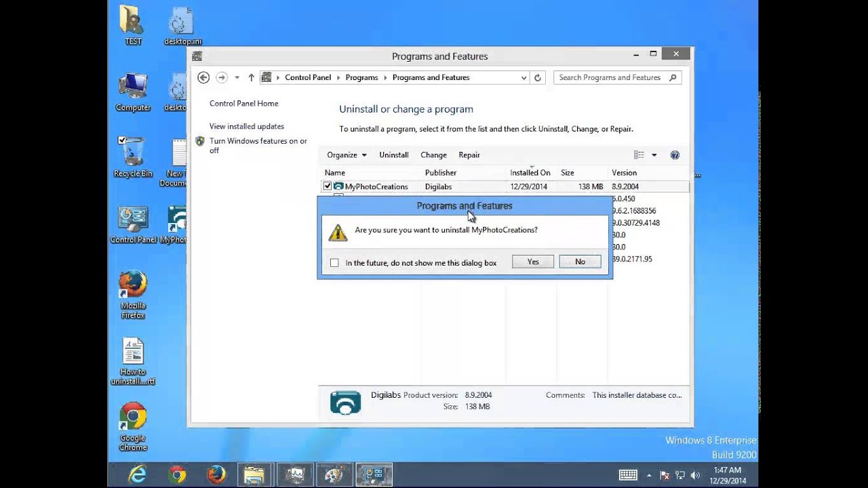Click the Uninstall toolbar command

[393, 155]
